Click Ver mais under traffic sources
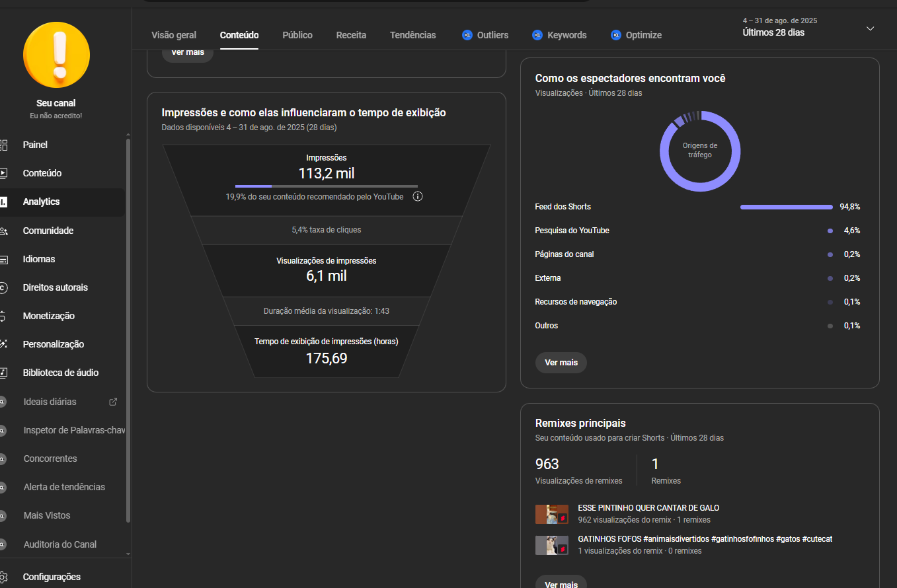897x588 pixels. pyautogui.click(x=561, y=363)
